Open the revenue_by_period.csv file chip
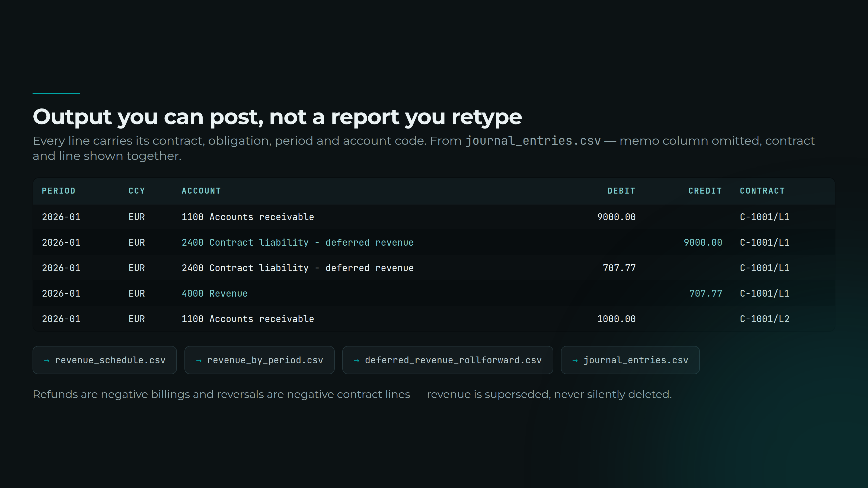Viewport: 868px width, 488px height. click(x=260, y=360)
